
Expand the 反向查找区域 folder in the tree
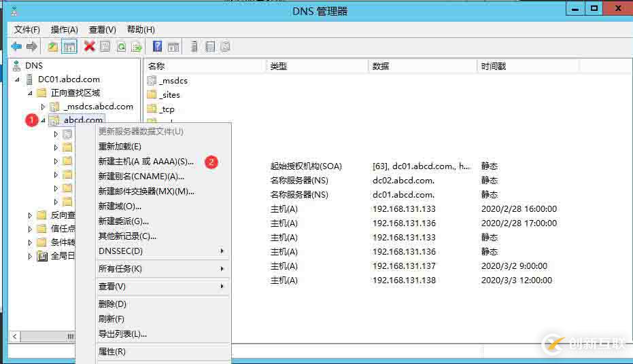click(x=31, y=215)
